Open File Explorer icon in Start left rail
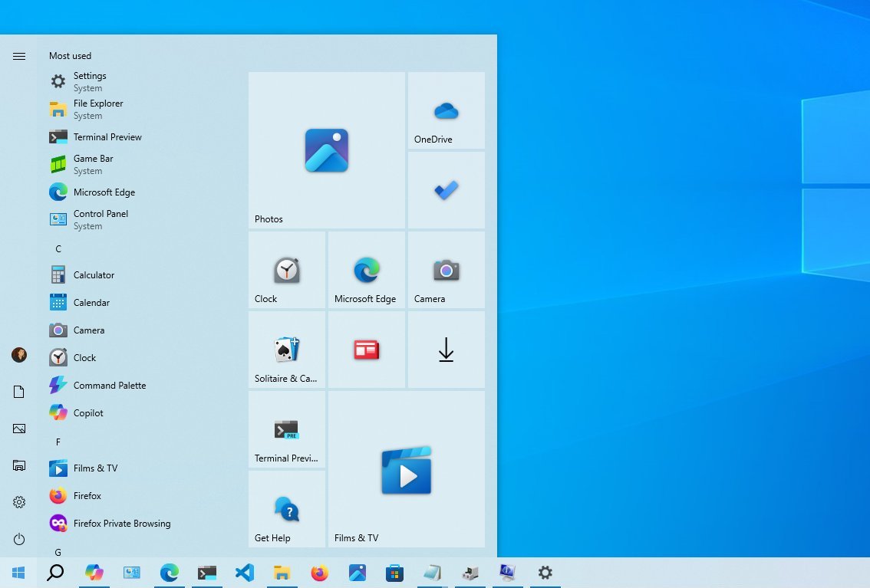870x588 pixels. (x=19, y=465)
